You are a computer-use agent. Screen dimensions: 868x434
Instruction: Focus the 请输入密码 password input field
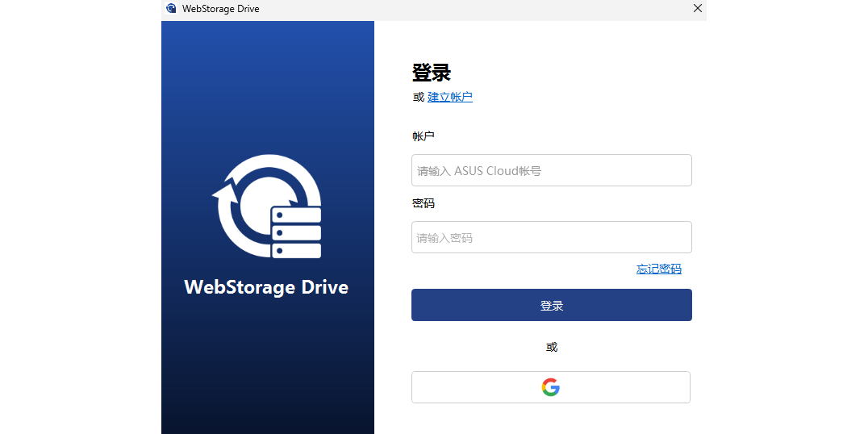551,237
